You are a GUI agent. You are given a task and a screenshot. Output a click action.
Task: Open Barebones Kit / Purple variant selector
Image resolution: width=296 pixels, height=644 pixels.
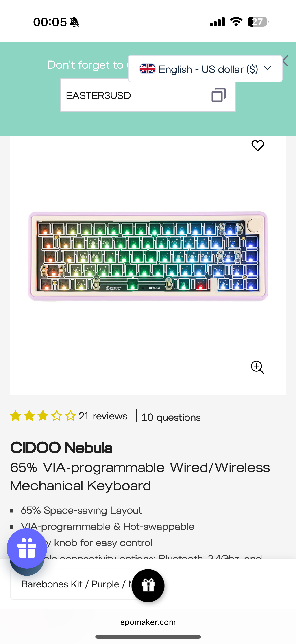tap(75, 584)
